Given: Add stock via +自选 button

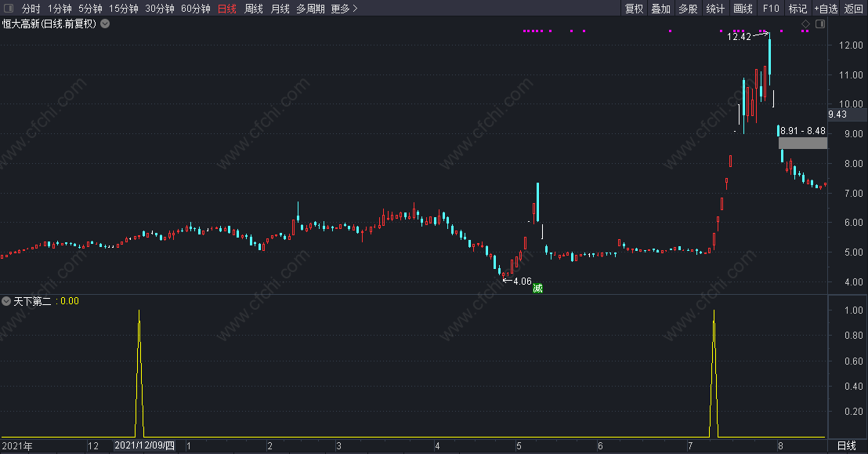Looking at the screenshot, I should (826, 9).
